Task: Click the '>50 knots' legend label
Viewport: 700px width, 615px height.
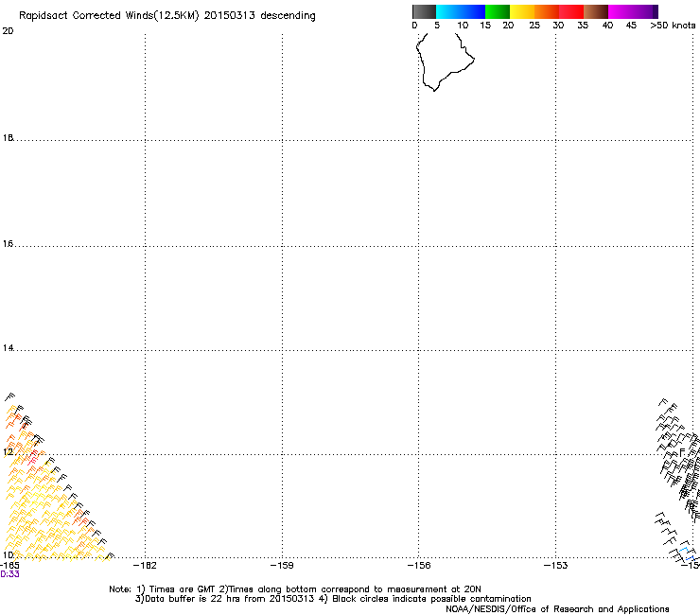Action: 673,26
